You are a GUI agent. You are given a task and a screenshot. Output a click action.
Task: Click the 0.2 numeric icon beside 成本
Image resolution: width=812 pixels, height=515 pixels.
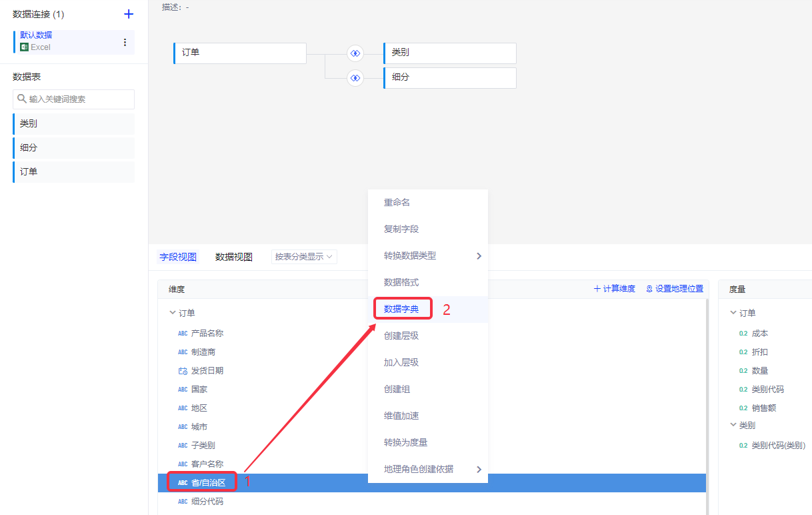coord(743,334)
